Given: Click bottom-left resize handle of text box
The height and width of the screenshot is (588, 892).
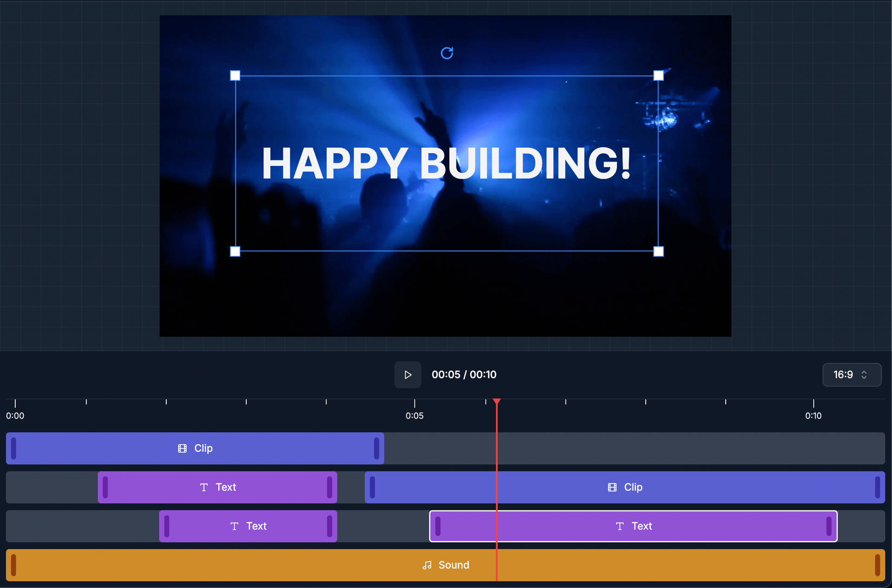Looking at the screenshot, I should [x=235, y=251].
